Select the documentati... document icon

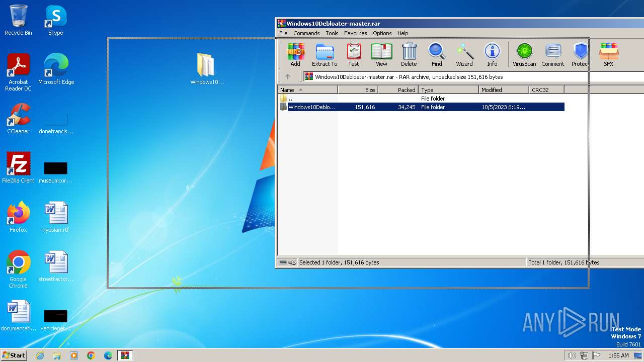[x=18, y=315]
